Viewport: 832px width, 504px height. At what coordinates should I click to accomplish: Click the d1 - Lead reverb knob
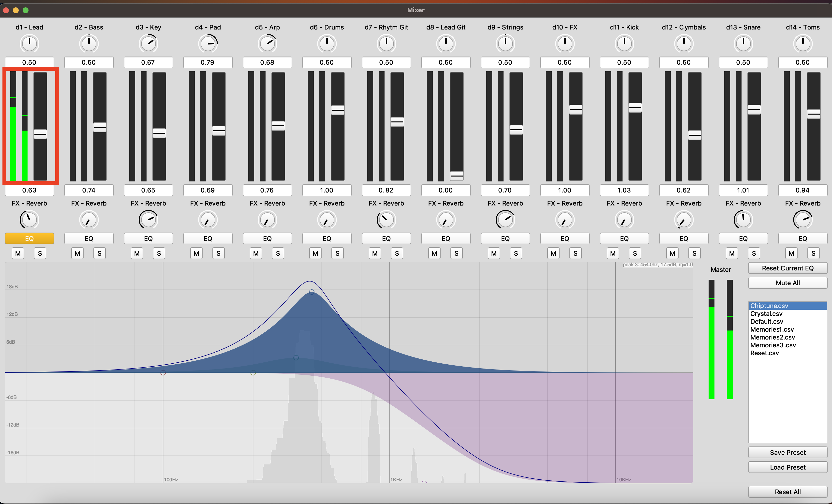pos(29,220)
